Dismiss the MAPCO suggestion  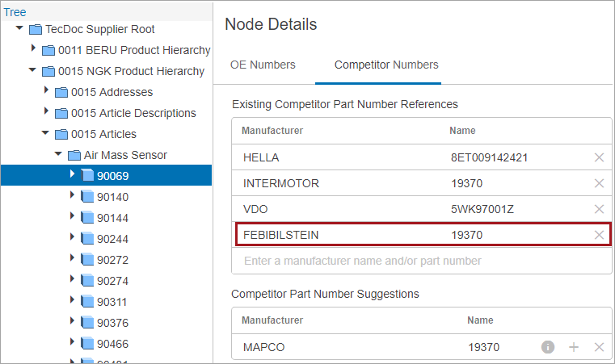click(599, 347)
